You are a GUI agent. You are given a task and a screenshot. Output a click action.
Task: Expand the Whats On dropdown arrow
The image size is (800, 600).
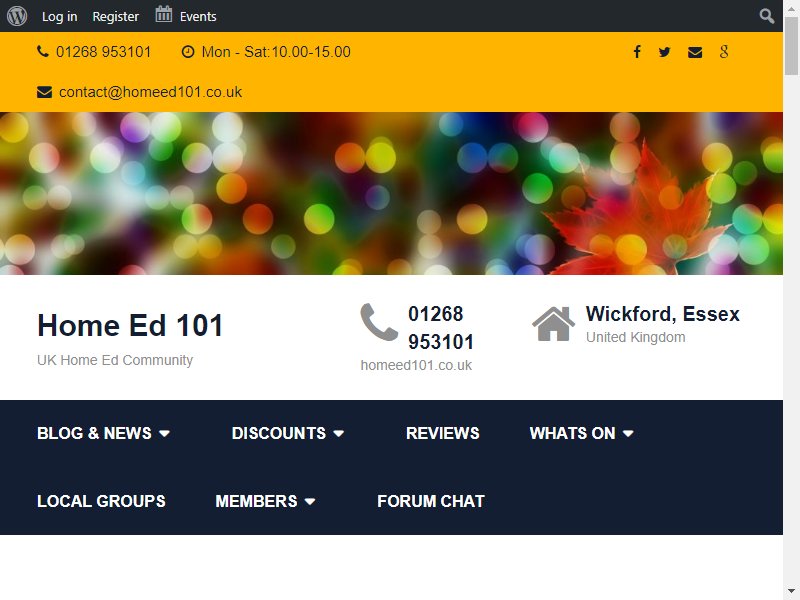[628, 433]
